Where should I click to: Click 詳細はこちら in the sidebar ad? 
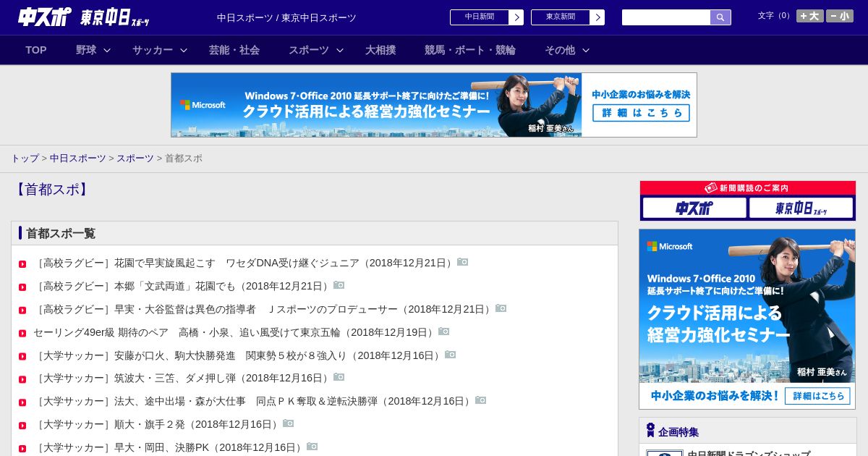[x=818, y=396]
